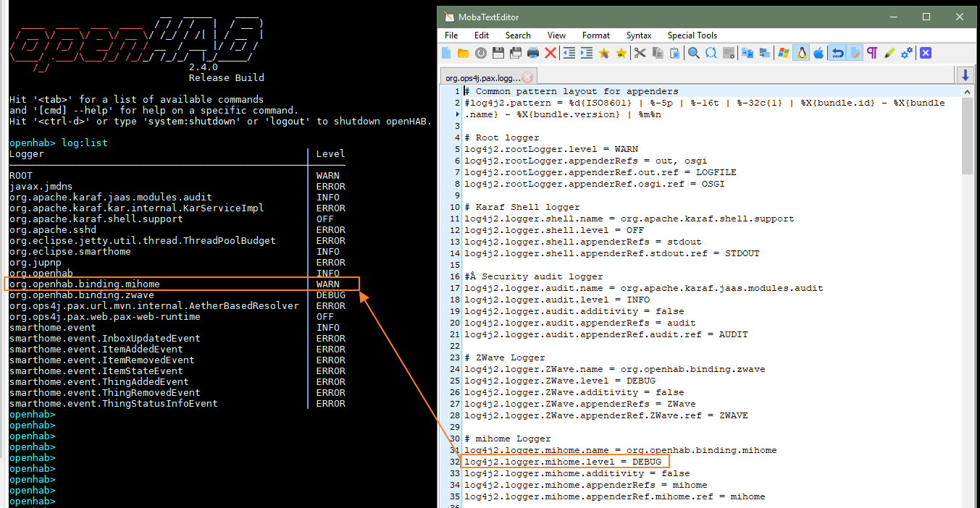Screen dimensions: 980x508
Task: Toggle paragraph marks display
Action: [x=871, y=52]
